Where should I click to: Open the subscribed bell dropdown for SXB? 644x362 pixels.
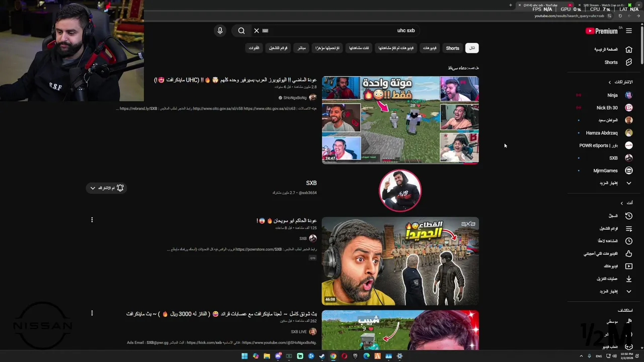click(106, 188)
